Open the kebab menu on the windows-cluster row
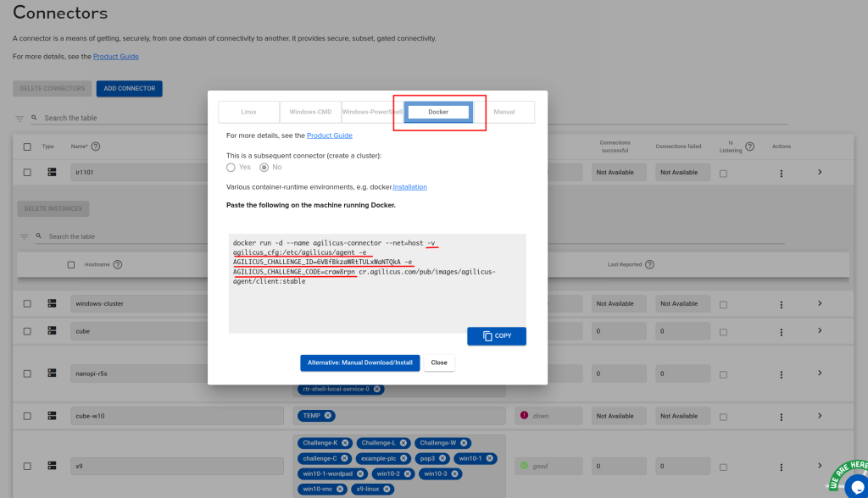Viewport: 868px width, 498px height. (781, 303)
